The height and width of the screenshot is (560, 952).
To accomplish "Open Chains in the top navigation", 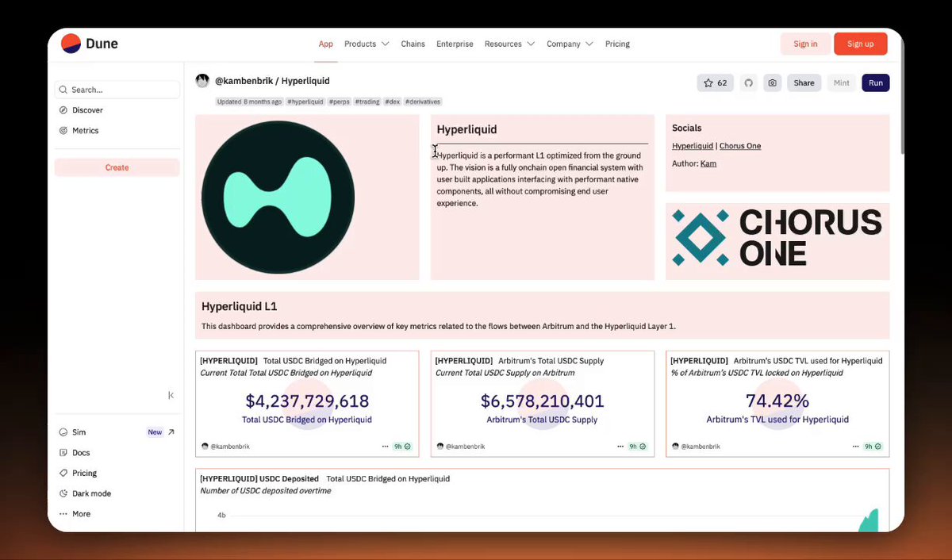I will click(x=413, y=44).
